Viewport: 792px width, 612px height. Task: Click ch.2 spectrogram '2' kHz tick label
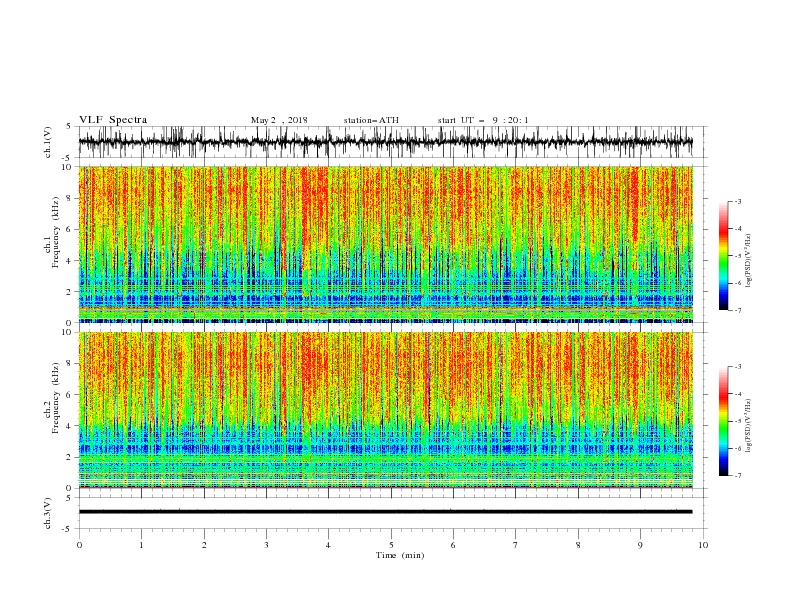(70, 457)
